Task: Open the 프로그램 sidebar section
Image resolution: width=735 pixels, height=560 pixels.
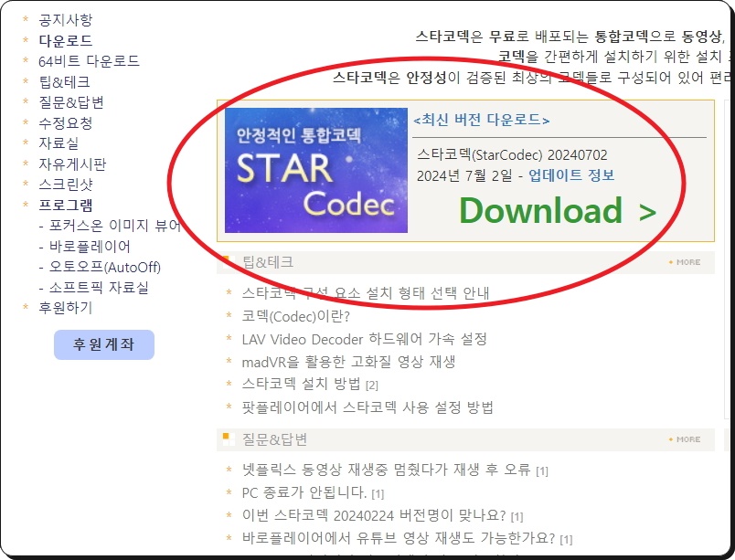Action: pyautogui.click(x=66, y=205)
